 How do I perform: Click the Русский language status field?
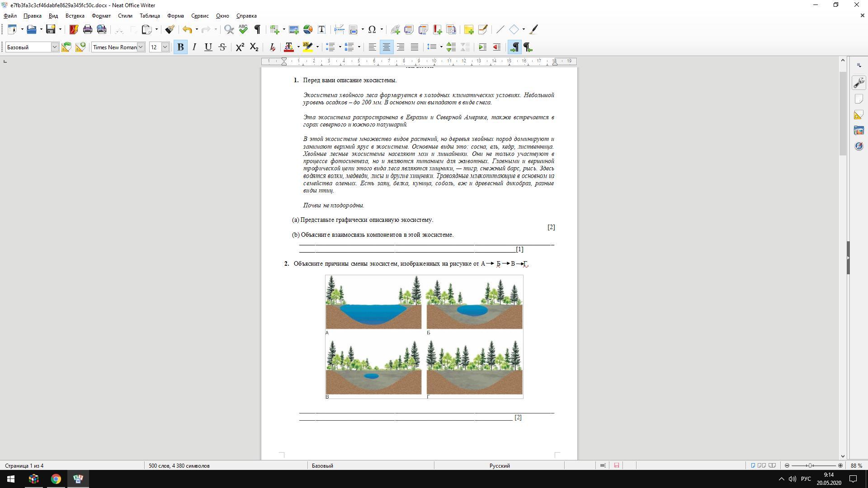[499, 465]
